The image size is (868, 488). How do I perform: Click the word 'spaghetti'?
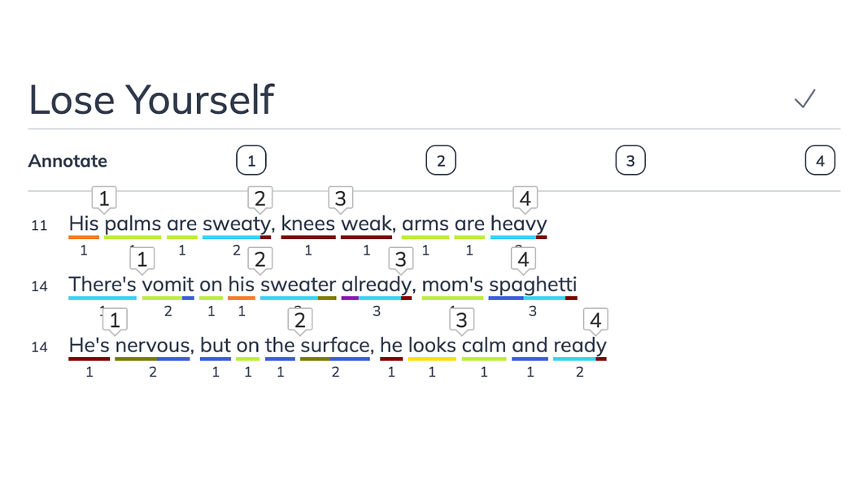click(x=533, y=285)
